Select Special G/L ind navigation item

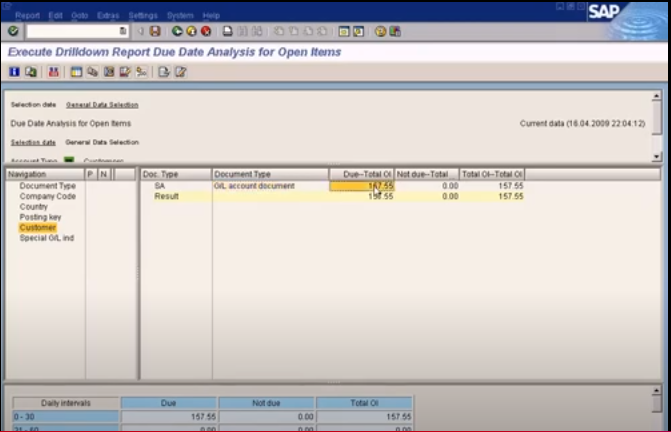tap(47, 238)
